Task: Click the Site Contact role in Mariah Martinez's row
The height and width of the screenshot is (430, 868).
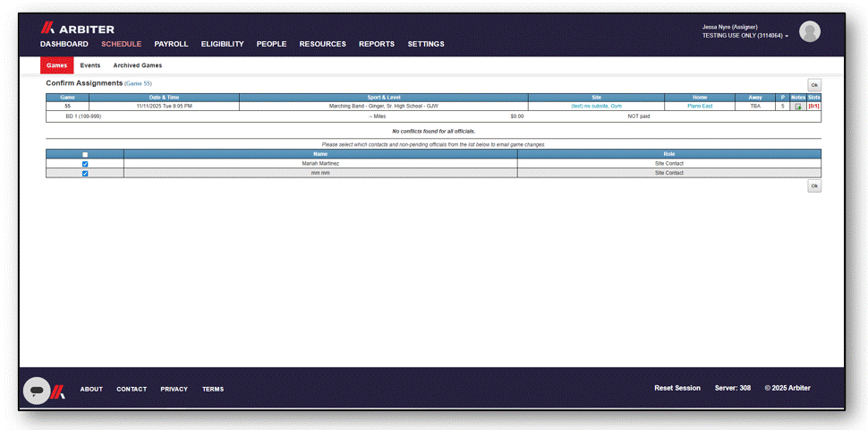Action: click(669, 163)
